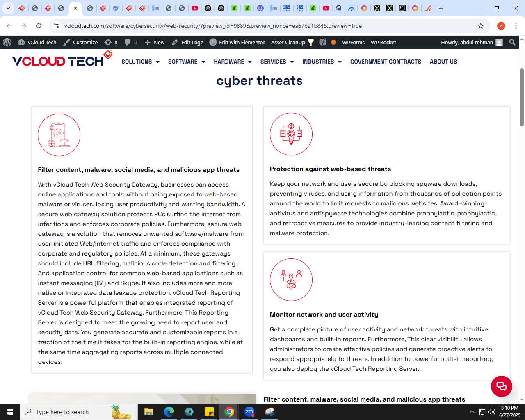Open the red live chat bubble
525x420 pixels.
coord(502,386)
